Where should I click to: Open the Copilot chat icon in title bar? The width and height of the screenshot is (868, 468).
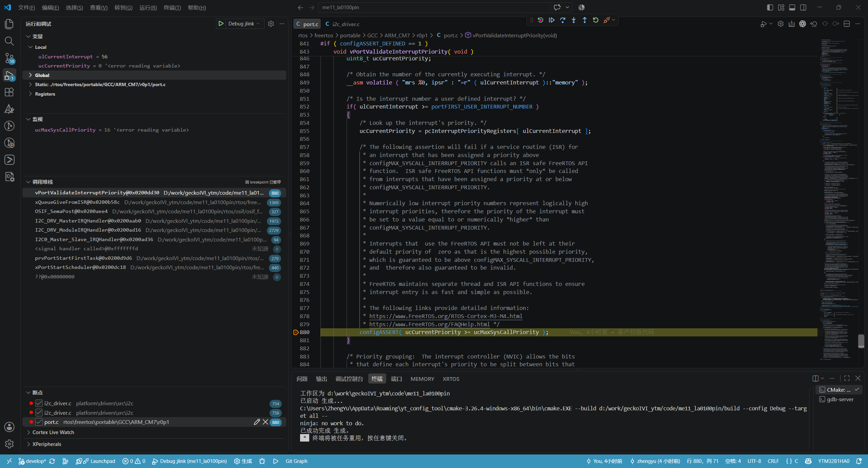pos(557,7)
